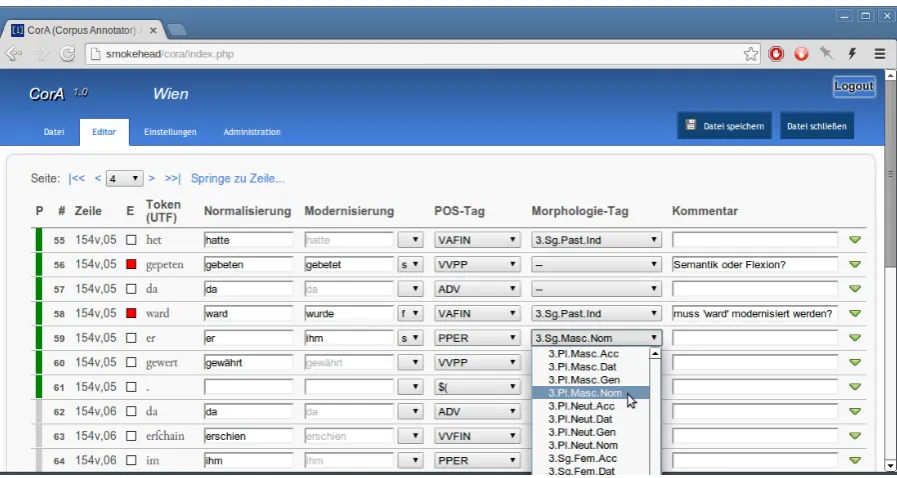The width and height of the screenshot is (897, 478).
Task: Toggle error checkbox for token er
Action: (132, 338)
